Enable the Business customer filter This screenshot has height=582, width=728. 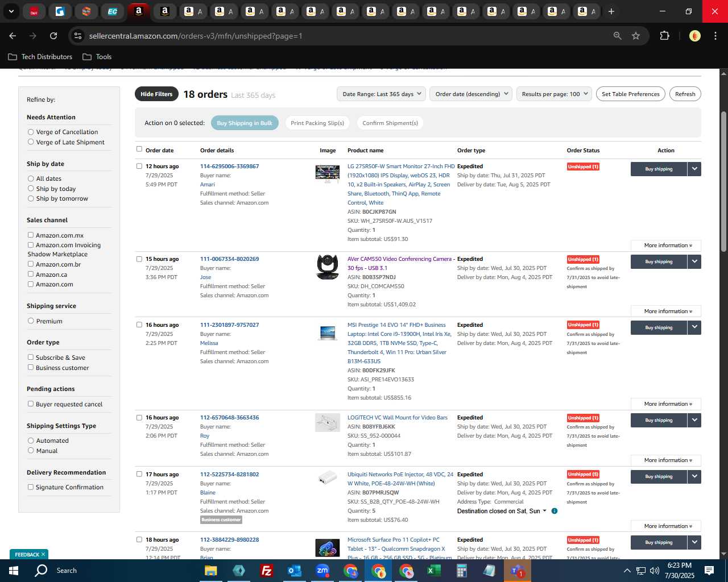coord(31,367)
